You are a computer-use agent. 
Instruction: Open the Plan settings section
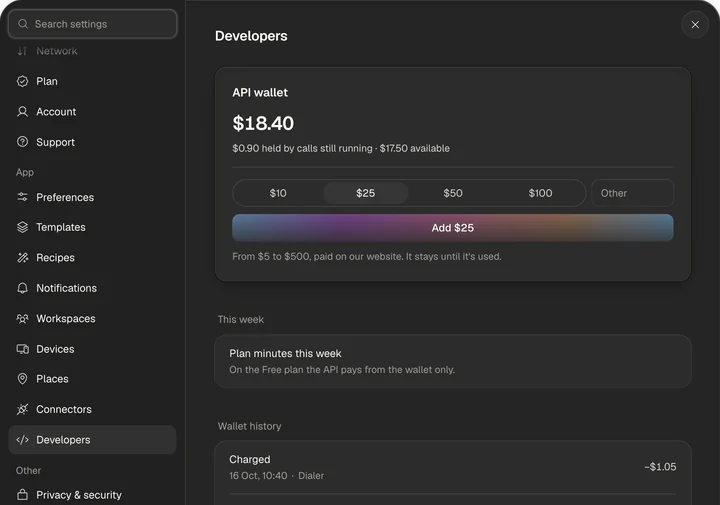pos(92,81)
